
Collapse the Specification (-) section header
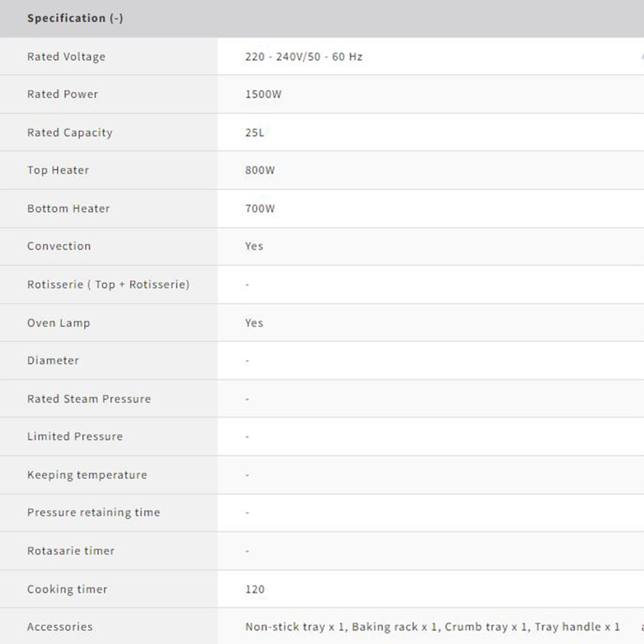click(x=75, y=18)
